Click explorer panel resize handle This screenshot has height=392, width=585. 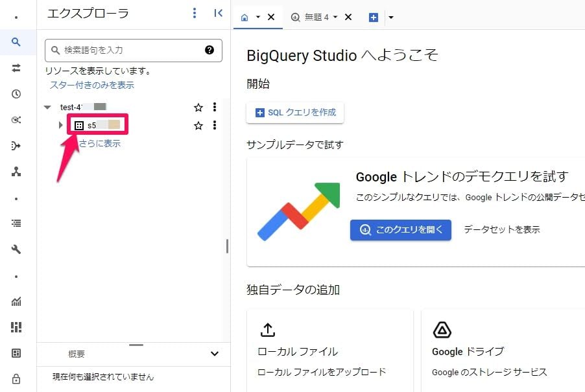227,246
